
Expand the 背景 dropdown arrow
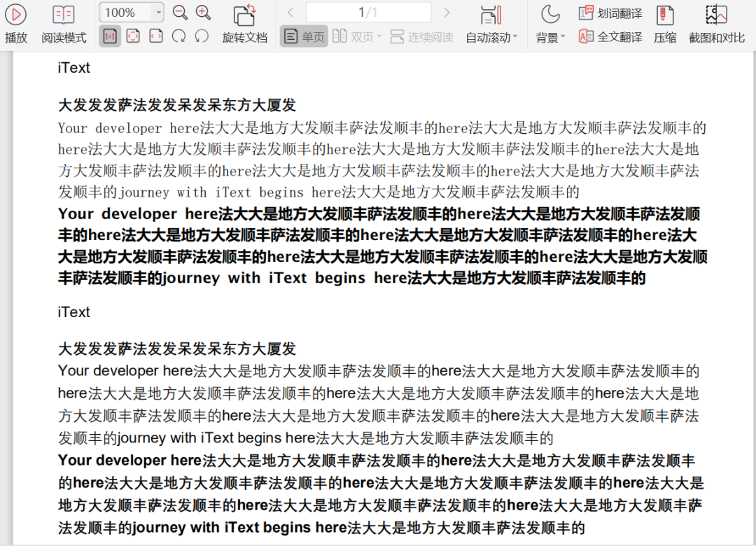(x=563, y=37)
